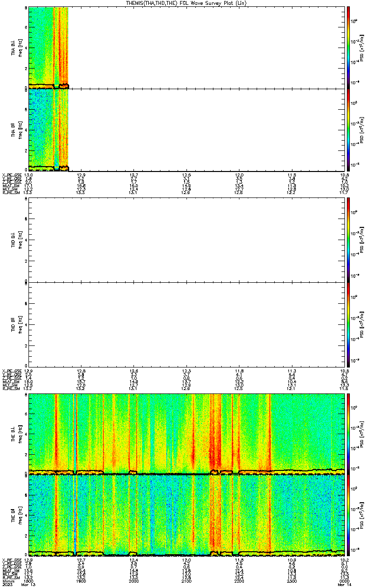Click the THA B-parallel spectrogram data
The width and height of the screenshot is (368, 588).
click(49, 130)
